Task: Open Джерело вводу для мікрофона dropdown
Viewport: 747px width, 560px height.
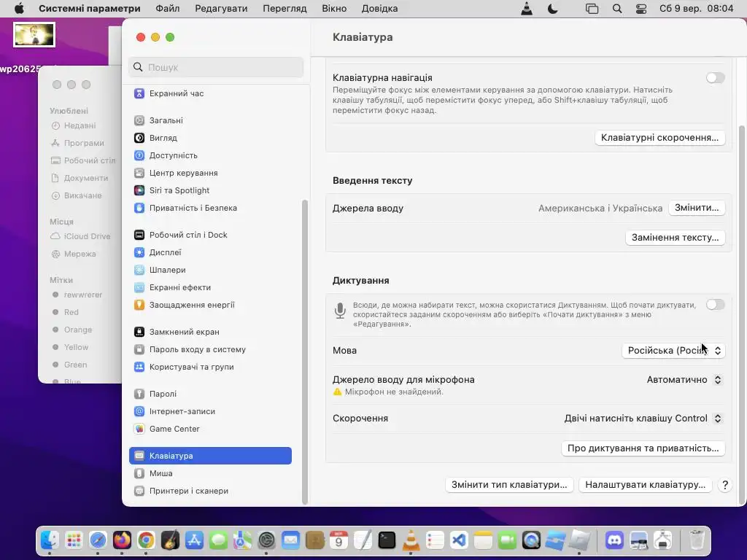Action: pos(684,379)
